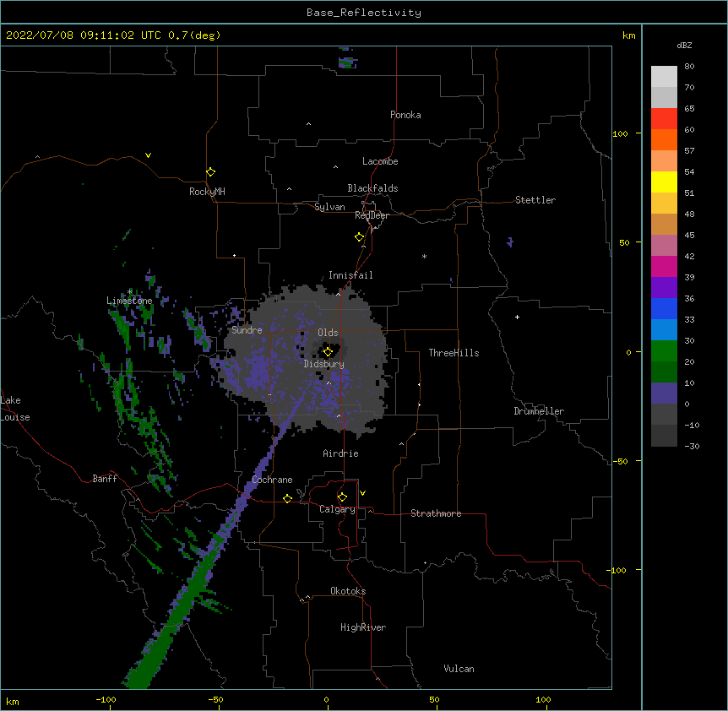Click the Cochrane label

pos(272,480)
